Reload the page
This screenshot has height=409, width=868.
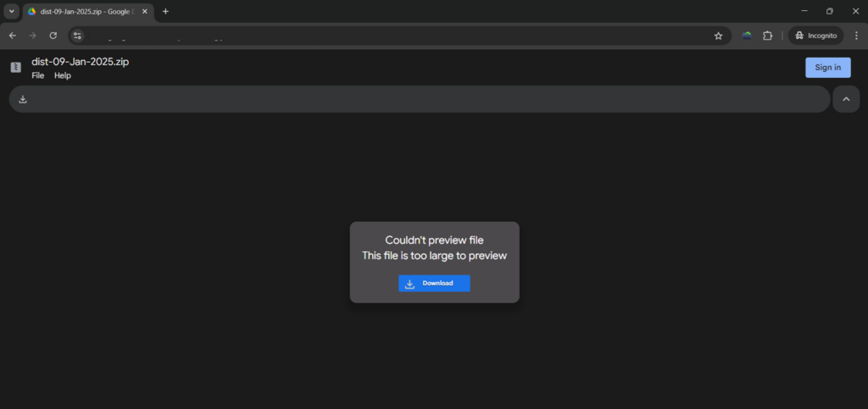(x=53, y=36)
